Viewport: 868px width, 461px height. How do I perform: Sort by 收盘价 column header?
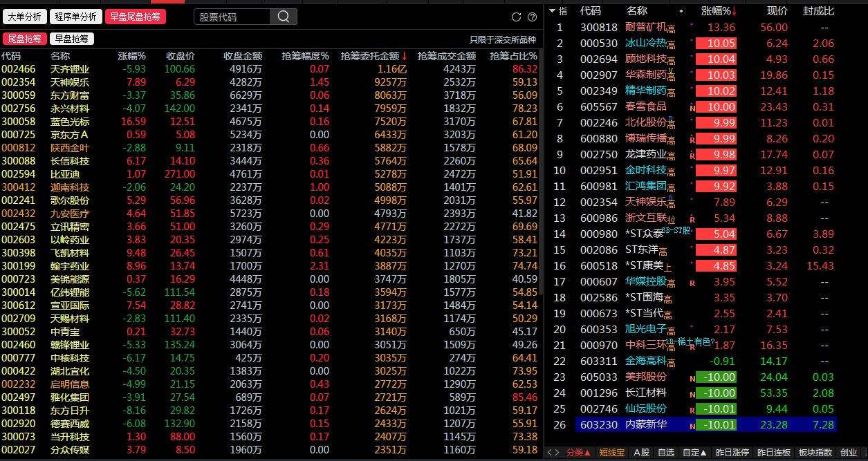[x=181, y=55]
